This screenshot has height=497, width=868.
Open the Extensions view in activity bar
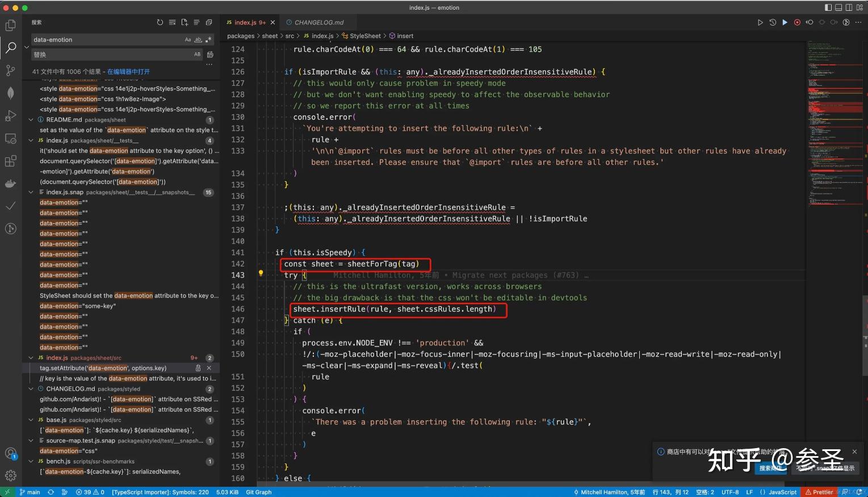click(x=10, y=161)
